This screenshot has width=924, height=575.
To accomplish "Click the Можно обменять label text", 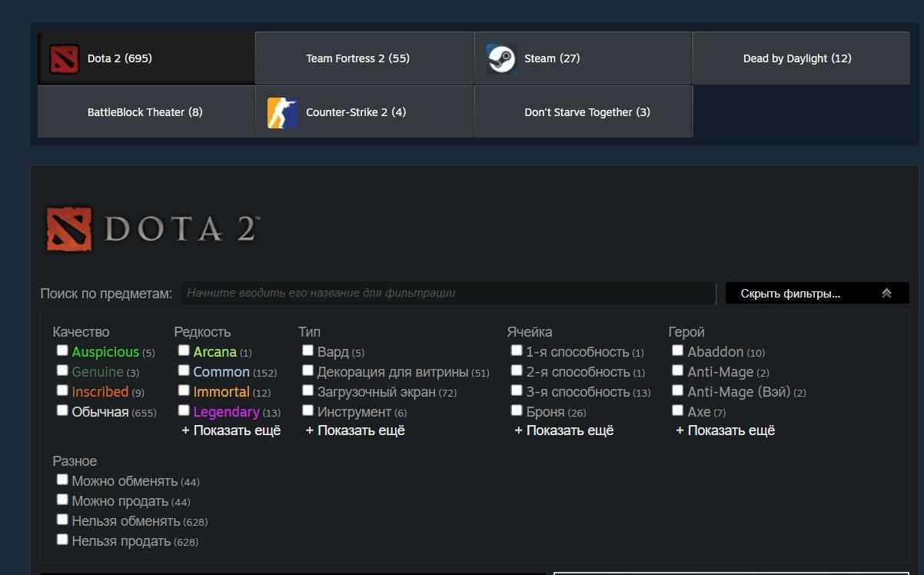I will [x=125, y=481].
